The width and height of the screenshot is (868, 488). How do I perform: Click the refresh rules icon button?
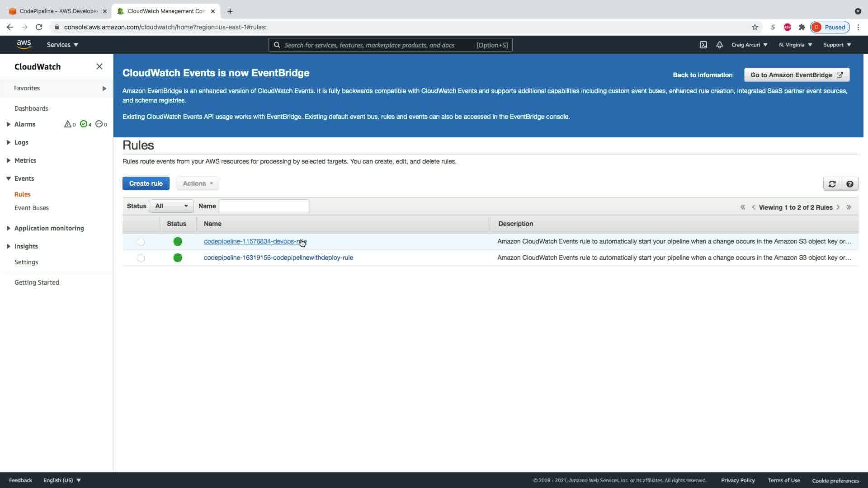(x=832, y=184)
